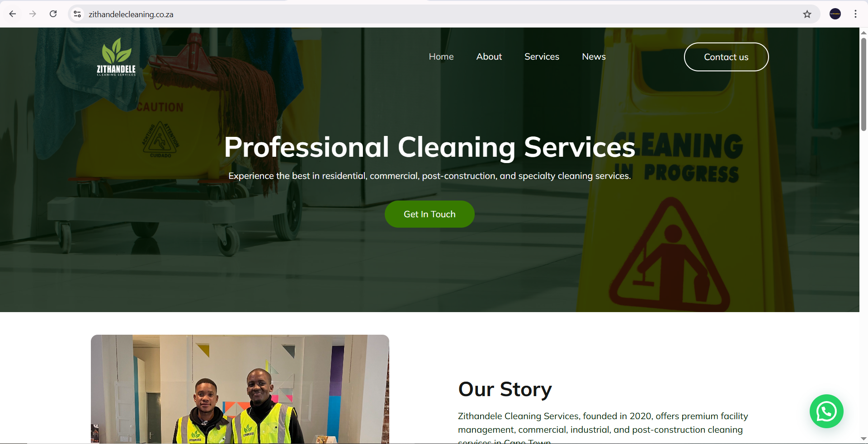Viewport: 868px width, 444px height.
Task: Bookmark this page with star icon
Action: tap(807, 14)
